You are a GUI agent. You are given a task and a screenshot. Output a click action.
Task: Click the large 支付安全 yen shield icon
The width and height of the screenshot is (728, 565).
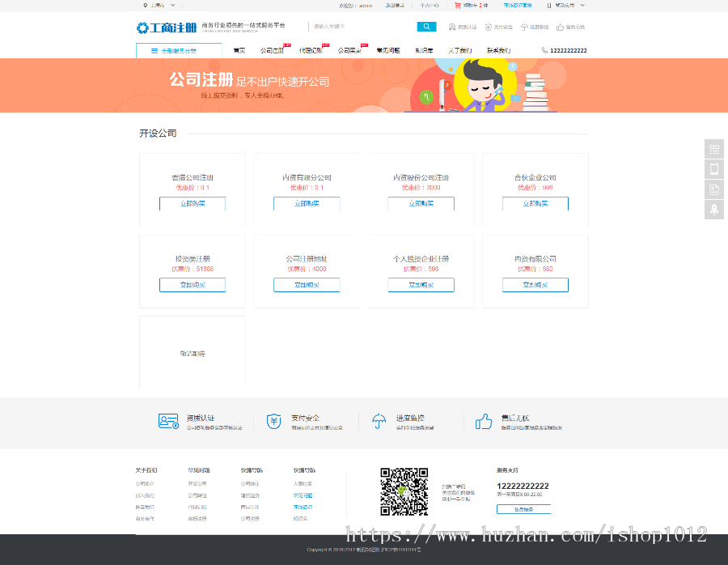(x=274, y=421)
